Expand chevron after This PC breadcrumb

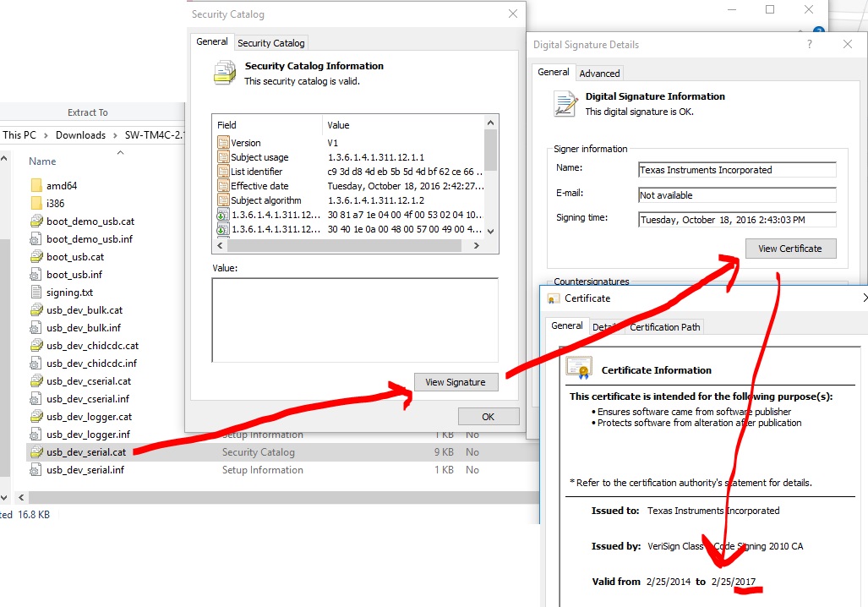46,135
